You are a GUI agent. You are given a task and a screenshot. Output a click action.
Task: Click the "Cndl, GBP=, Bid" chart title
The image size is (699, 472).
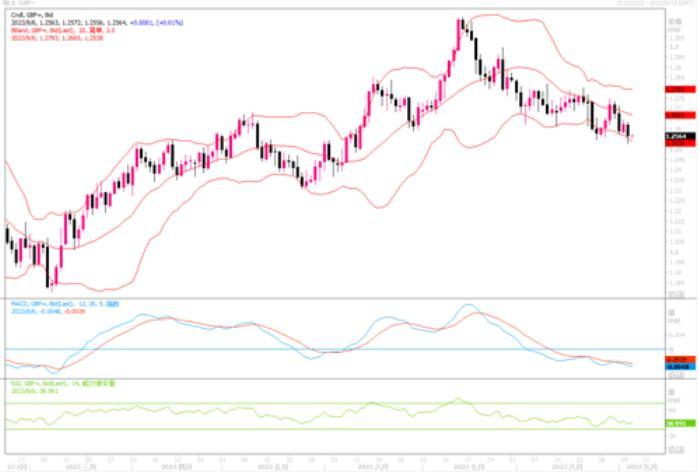(x=32, y=15)
